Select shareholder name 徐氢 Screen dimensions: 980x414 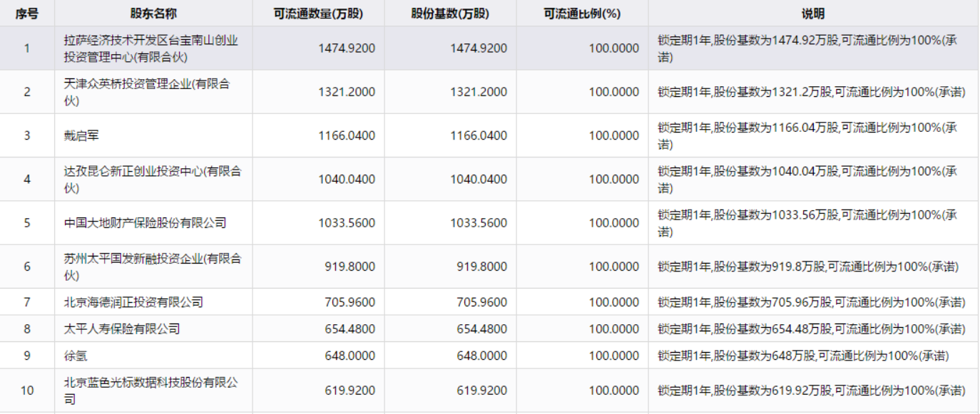point(75,356)
